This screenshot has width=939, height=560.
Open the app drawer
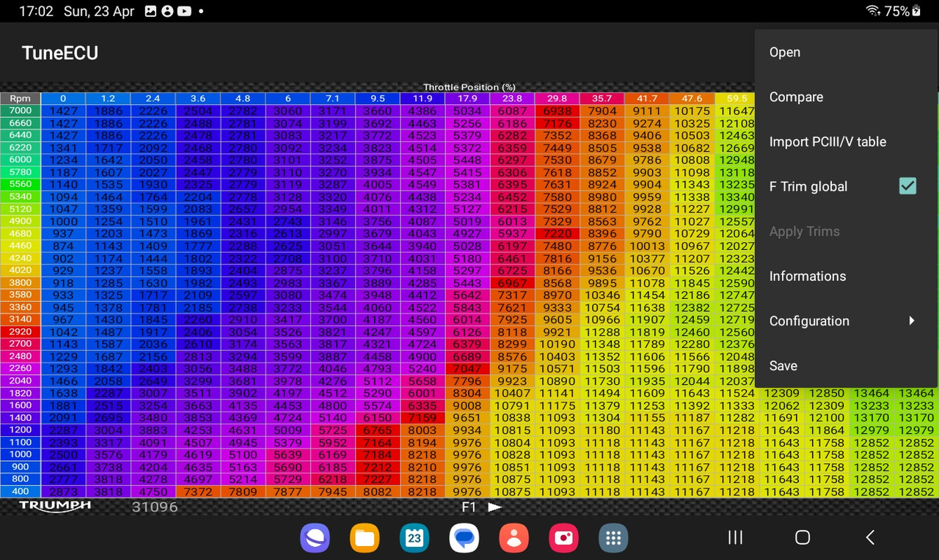click(x=613, y=538)
